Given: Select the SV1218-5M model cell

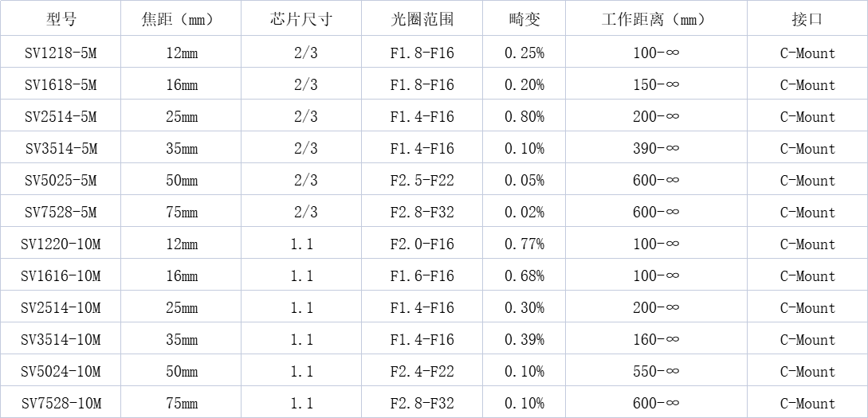Looking at the screenshot, I should tap(61, 52).
